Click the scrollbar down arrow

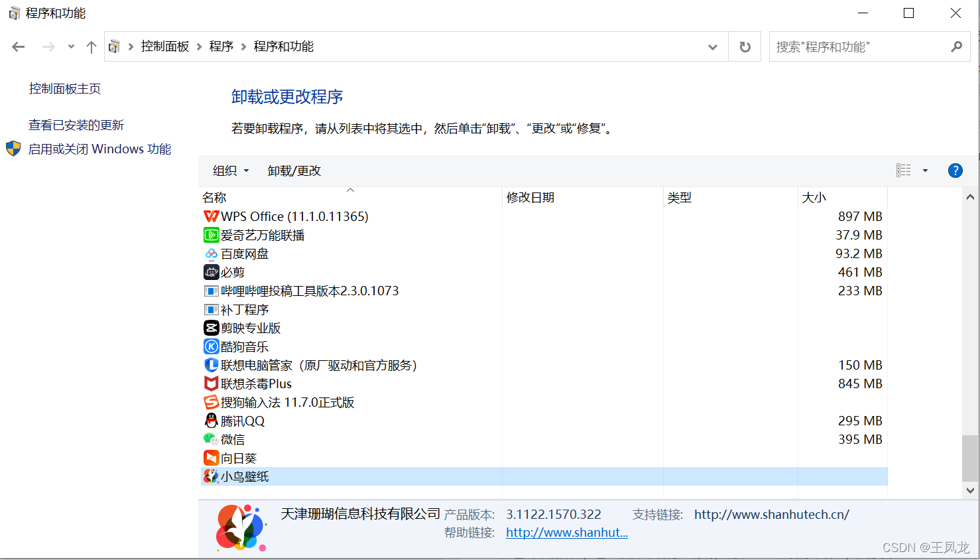[970, 490]
